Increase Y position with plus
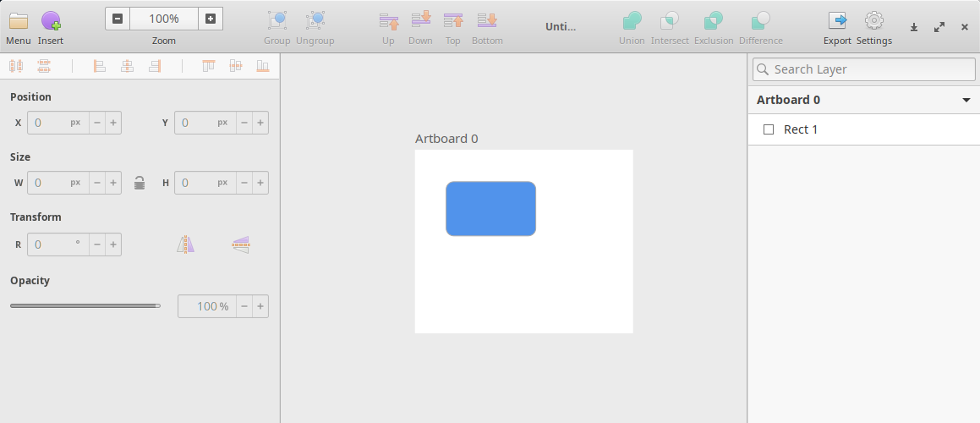Viewport: 980px width, 423px height. pyautogui.click(x=260, y=123)
